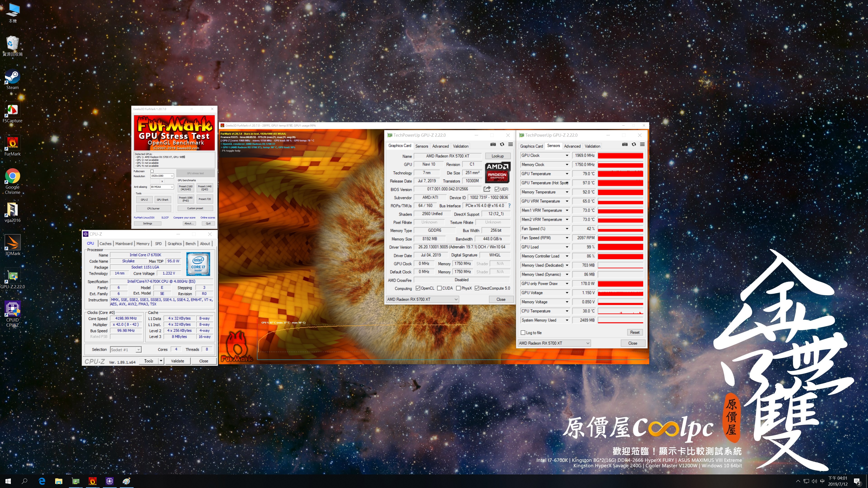Toggle the UEFI checkbox in GPU-Z
The width and height of the screenshot is (868, 488).
tap(497, 189)
